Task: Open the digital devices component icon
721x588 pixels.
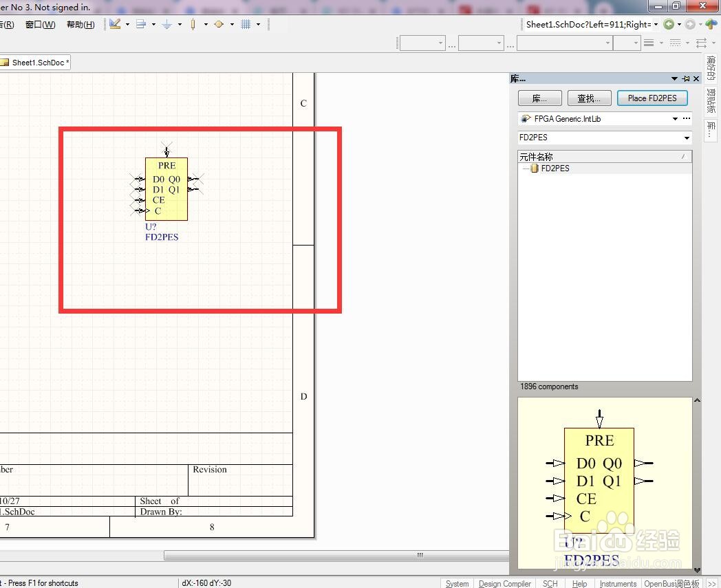Action: pyautogui.click(x=193, y=24)
